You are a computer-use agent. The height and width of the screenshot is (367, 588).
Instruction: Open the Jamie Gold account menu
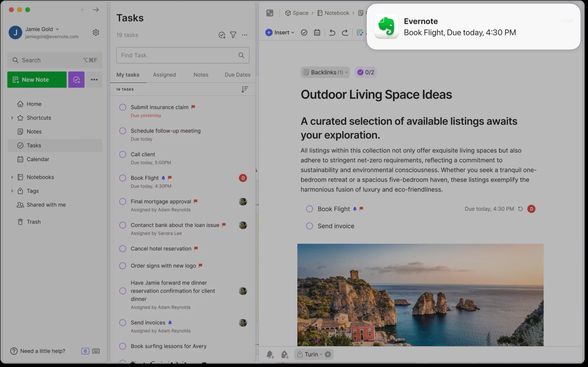tap(41, 29)
